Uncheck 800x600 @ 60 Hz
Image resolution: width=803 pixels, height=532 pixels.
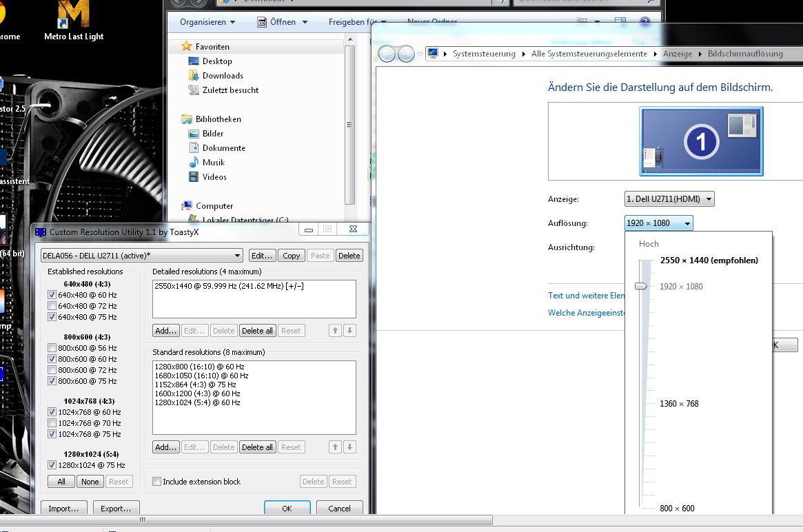[52, 359]
